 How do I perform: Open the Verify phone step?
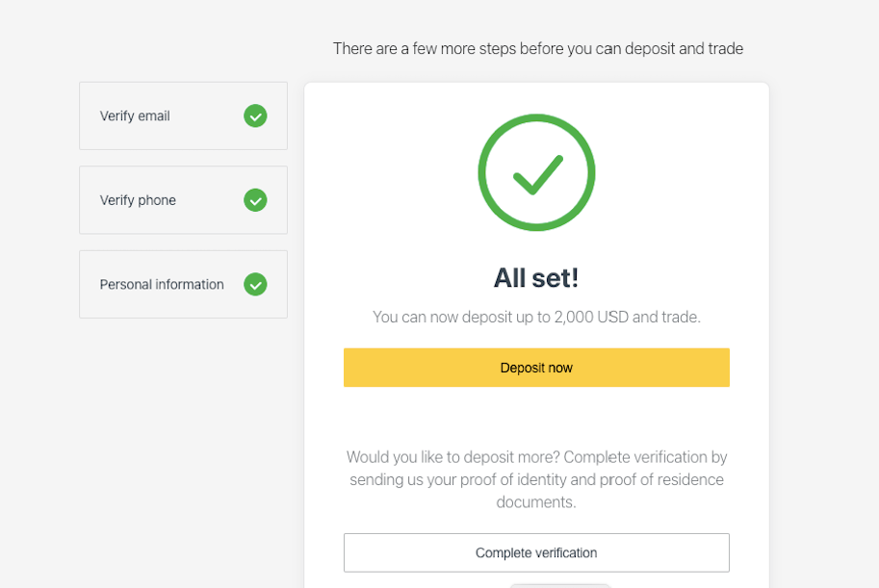183,200
